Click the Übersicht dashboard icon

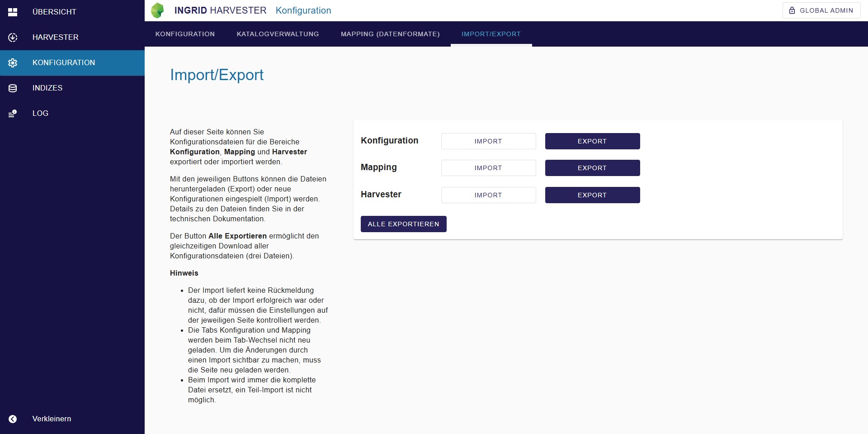tap(13, 12)
